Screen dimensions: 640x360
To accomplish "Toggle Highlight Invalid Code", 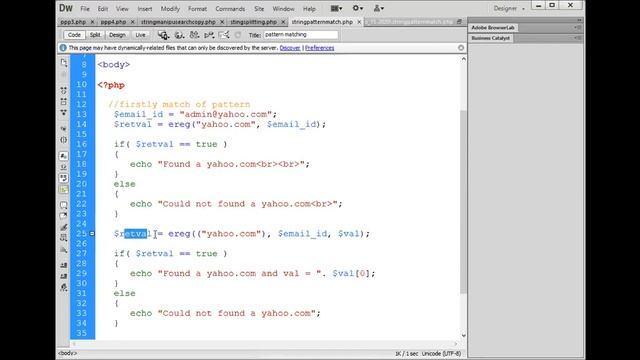I will (64, 167).
